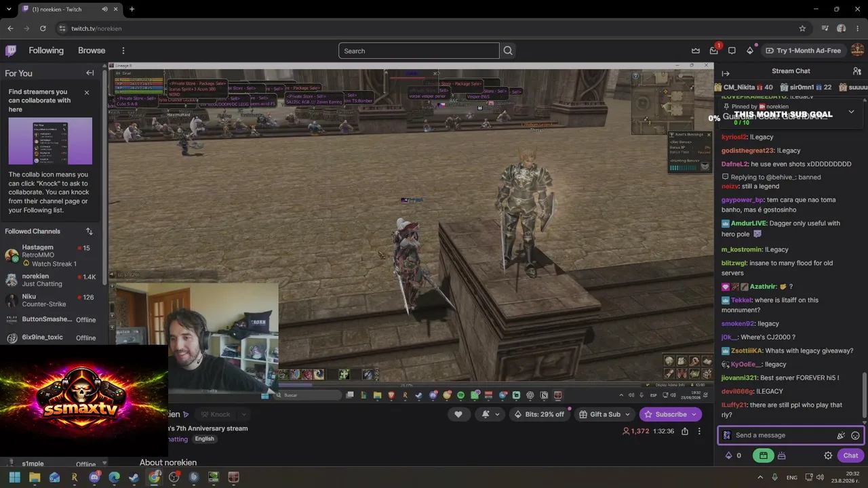Open chat identity badge selector

[x=727, y=436]
